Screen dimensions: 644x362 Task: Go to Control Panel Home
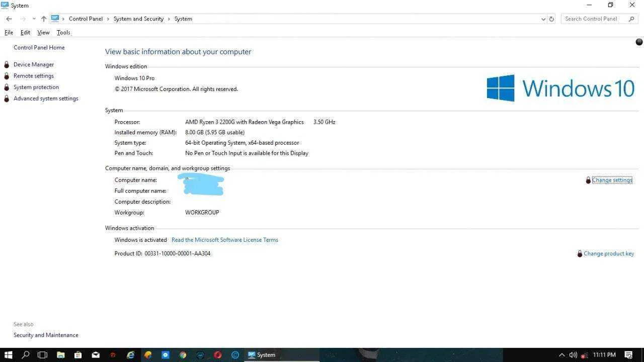pos(39,47)
